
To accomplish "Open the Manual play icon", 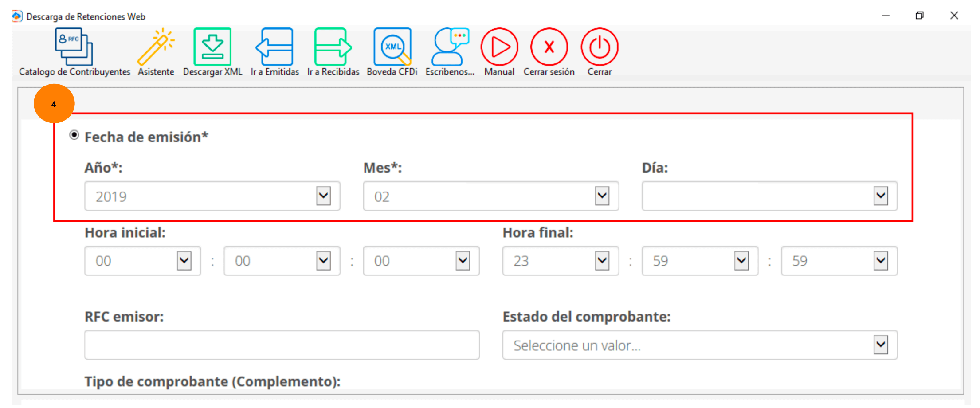I will click(x=499, y=47).
